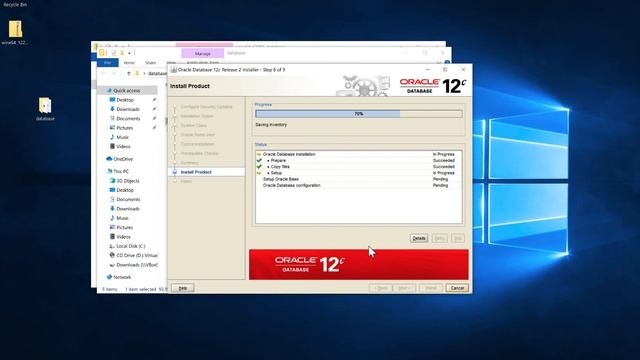Click the OneDrive cloud icon in Explorer
The width and height of the screenshot is (640, 360).
[109, 159]
